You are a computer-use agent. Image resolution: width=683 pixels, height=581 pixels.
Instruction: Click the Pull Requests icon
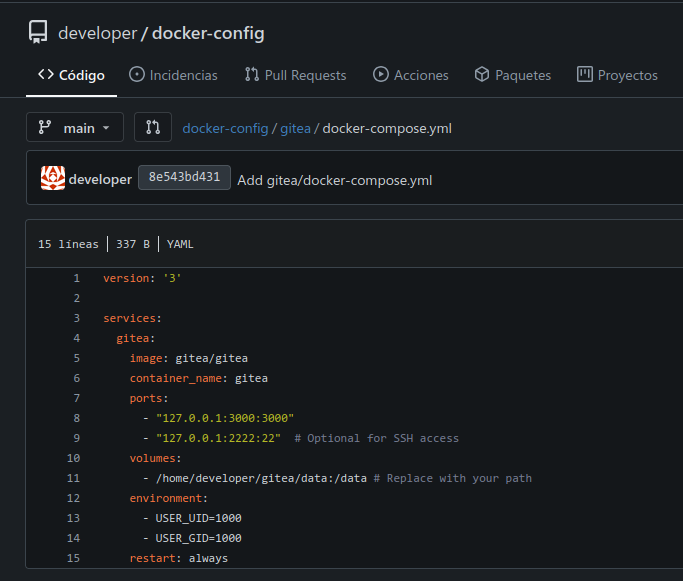pos(252,75)
